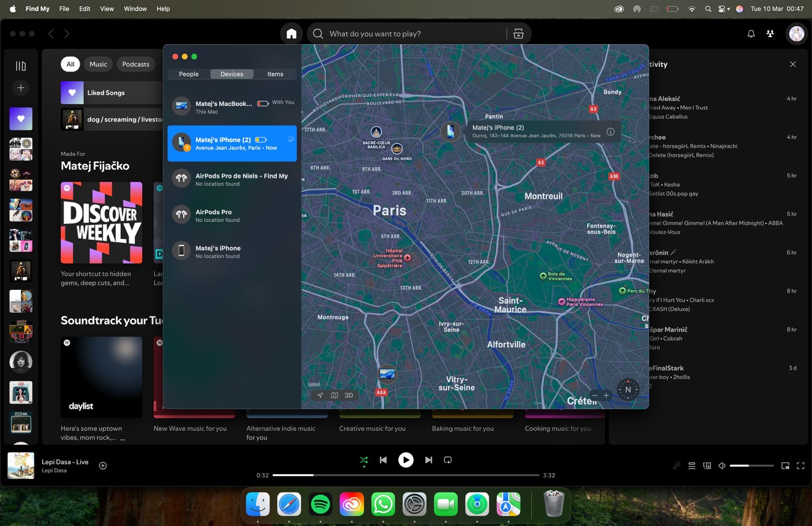The height and width of the screenshot is (526, 812).
Task: Open info for Matej's iPhone (2)
Action: [x=611, y=131]
